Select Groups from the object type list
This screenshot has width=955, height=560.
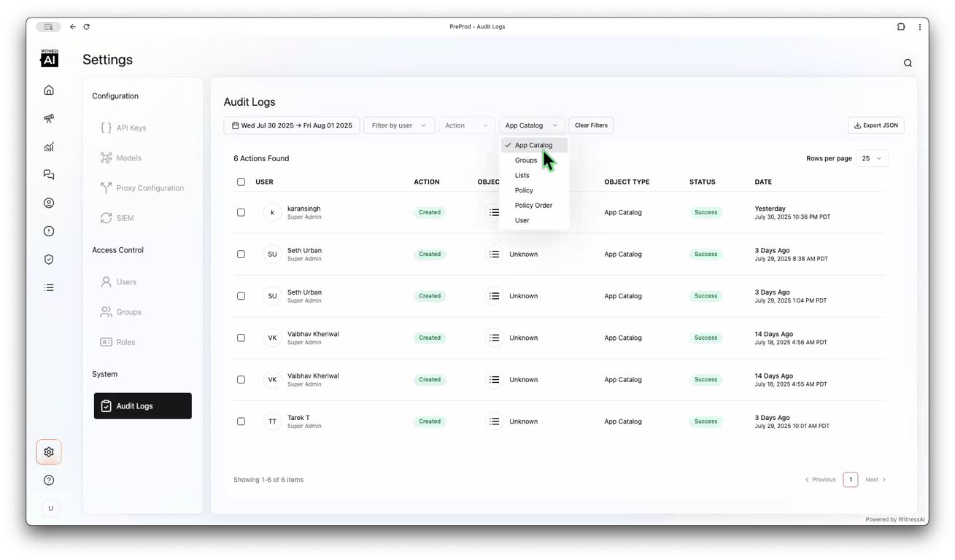click(x=534, y=160)
